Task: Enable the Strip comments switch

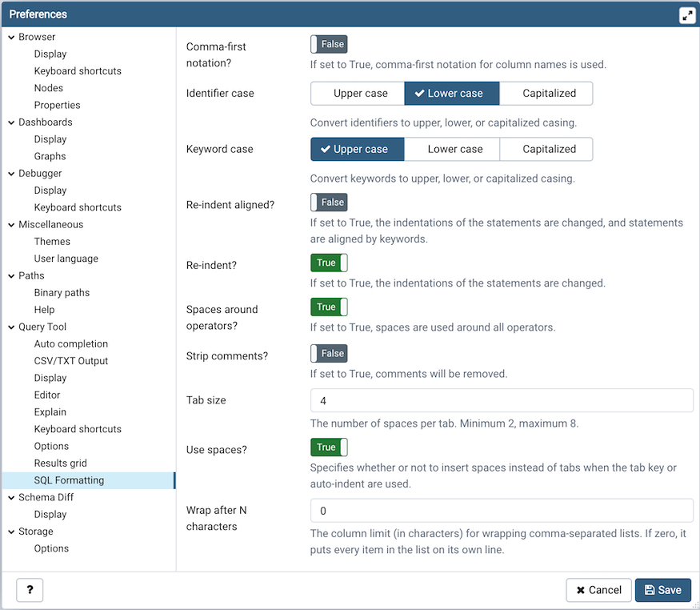Action: pos(329,354)
